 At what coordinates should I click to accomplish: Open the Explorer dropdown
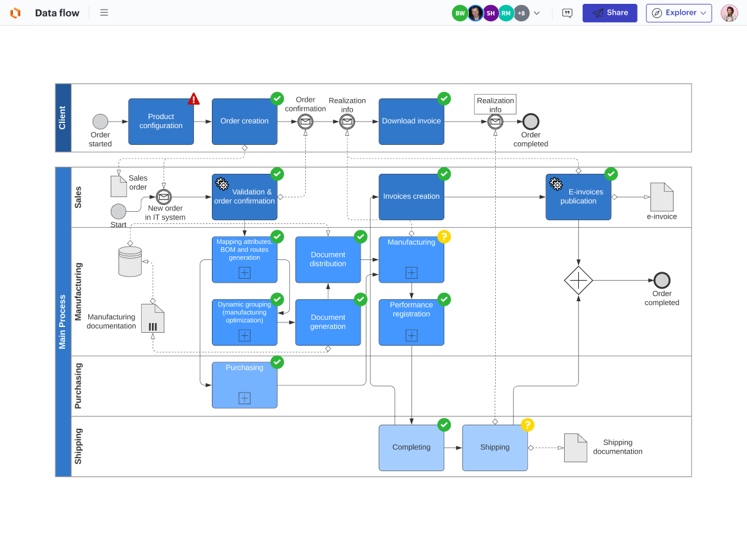click(678, 13)
